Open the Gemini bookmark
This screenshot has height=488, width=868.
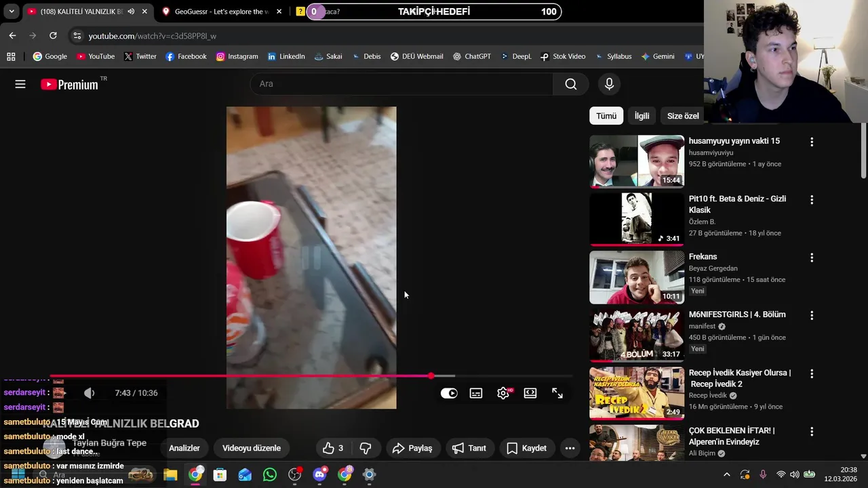pyautogui.click(x=657, y=57)
